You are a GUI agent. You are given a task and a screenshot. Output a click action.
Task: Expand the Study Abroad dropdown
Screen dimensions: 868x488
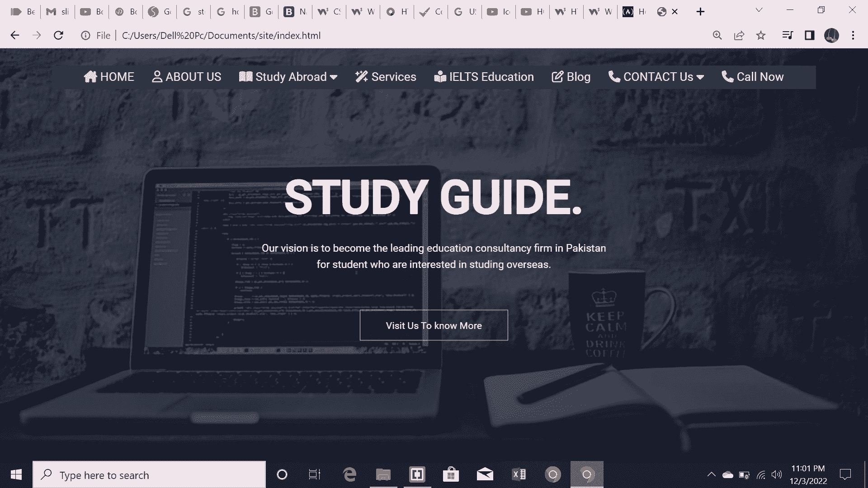(334, 77)
